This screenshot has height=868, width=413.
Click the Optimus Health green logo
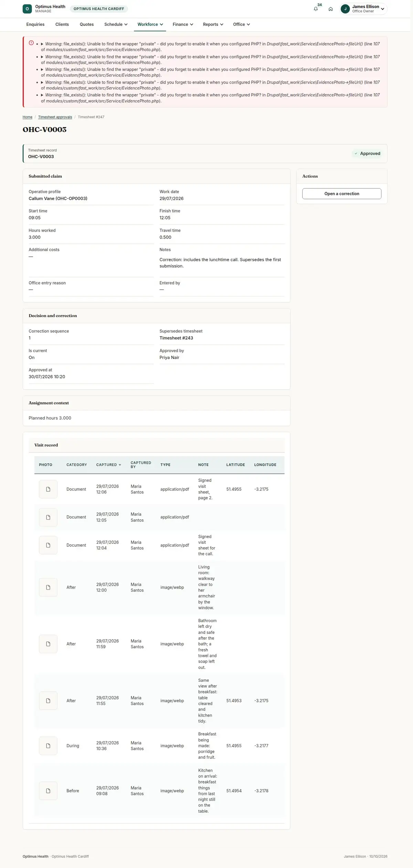[27, 9]
